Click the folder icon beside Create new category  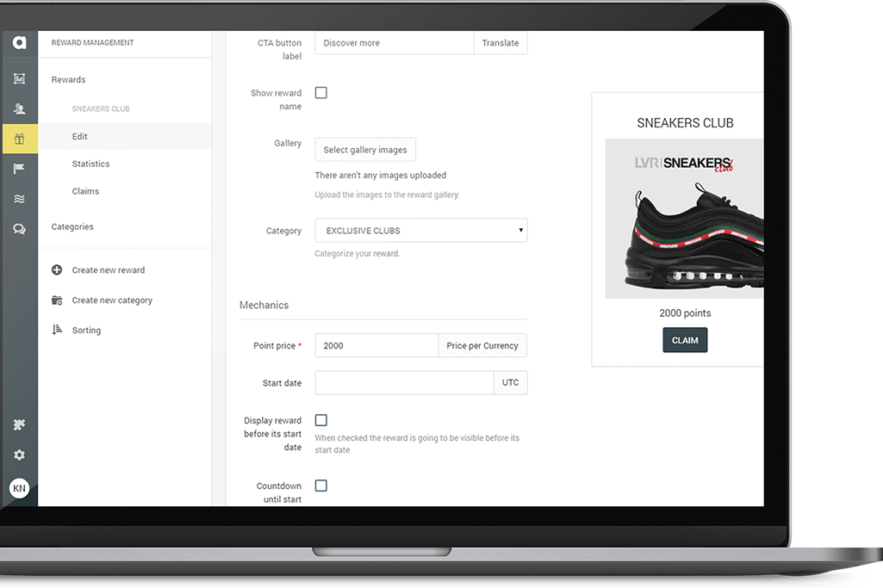pos(57,300)
